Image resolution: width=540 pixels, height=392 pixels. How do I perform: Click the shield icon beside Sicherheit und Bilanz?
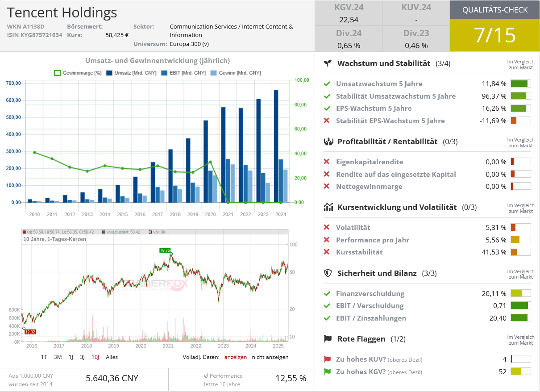pyautogui.click(x=328, y=273)
